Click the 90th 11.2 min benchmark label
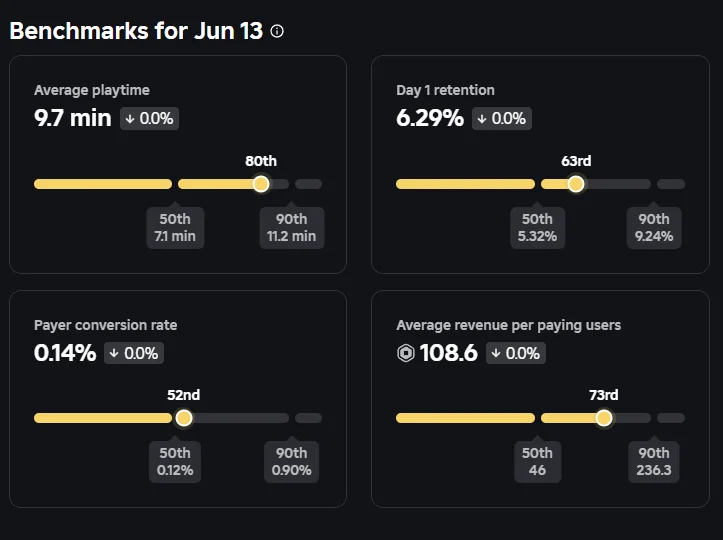 291,228
